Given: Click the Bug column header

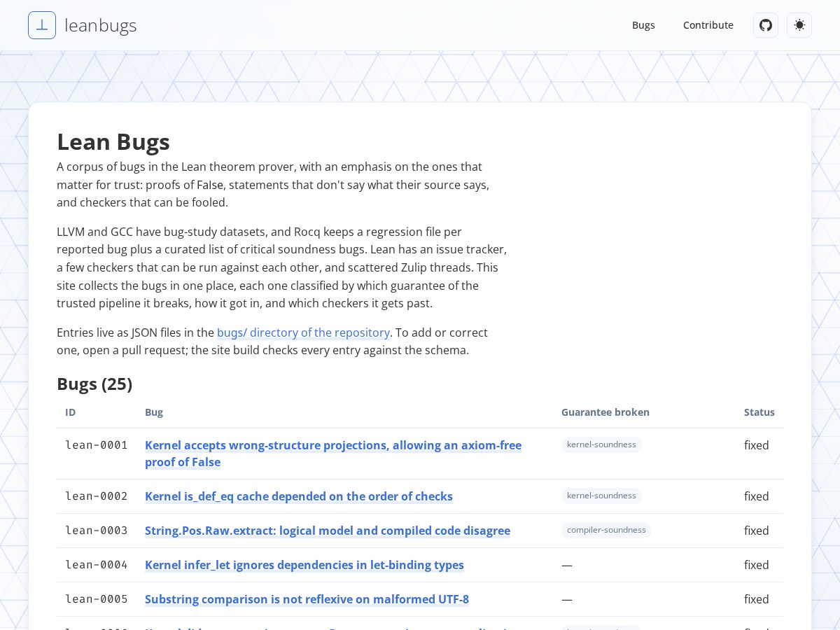Looking at the screenshot, I should pos(154,412).
